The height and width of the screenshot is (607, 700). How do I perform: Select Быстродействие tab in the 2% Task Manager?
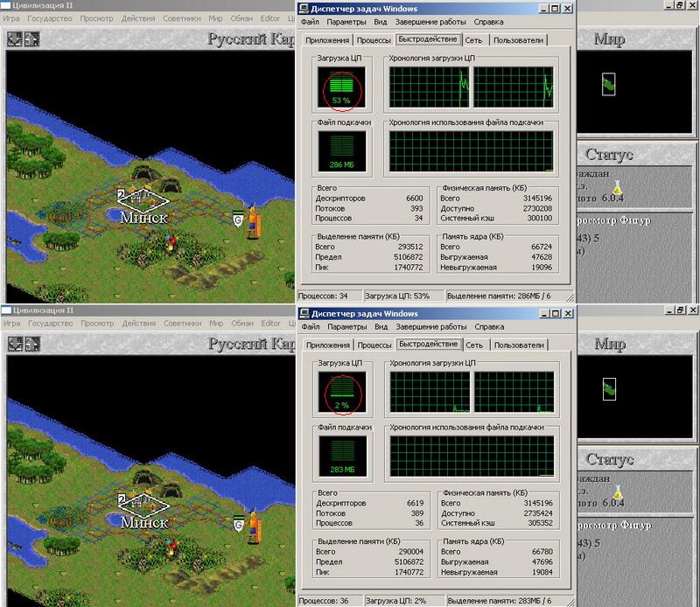pos(428,344)
